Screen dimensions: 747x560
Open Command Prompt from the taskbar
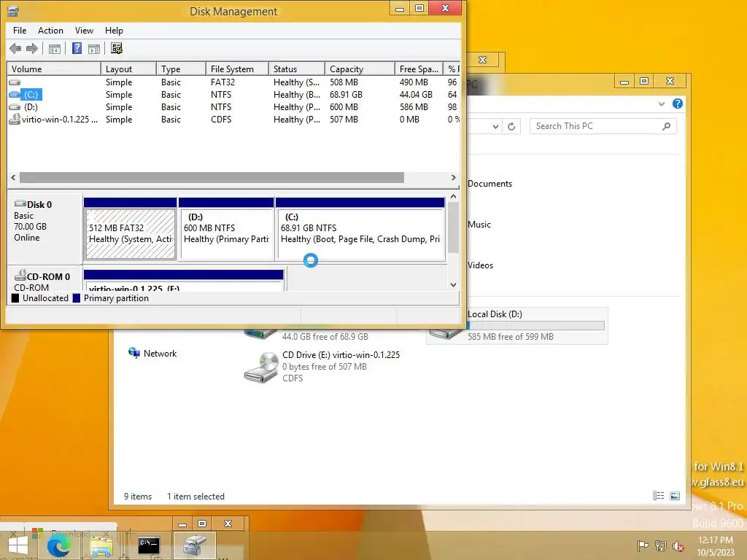point(148,545)
